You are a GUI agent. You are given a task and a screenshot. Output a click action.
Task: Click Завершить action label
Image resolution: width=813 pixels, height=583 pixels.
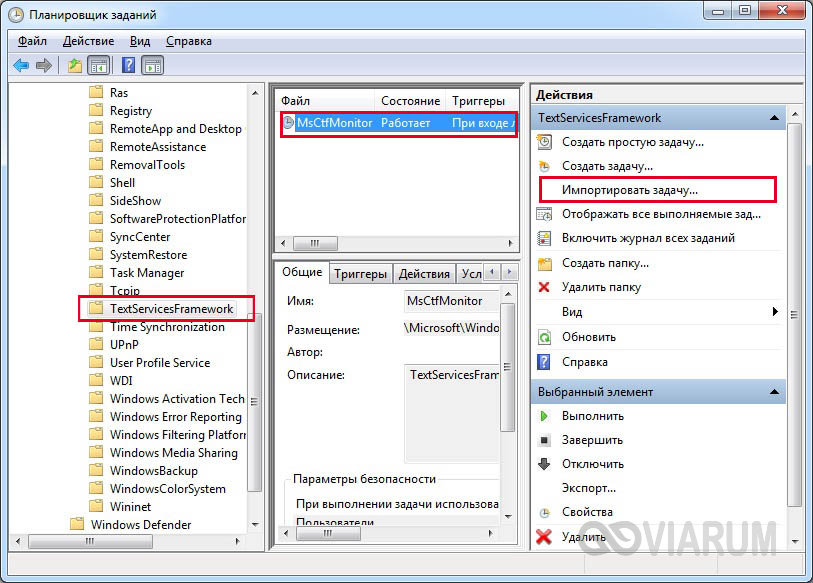click(x=592, y=440)
